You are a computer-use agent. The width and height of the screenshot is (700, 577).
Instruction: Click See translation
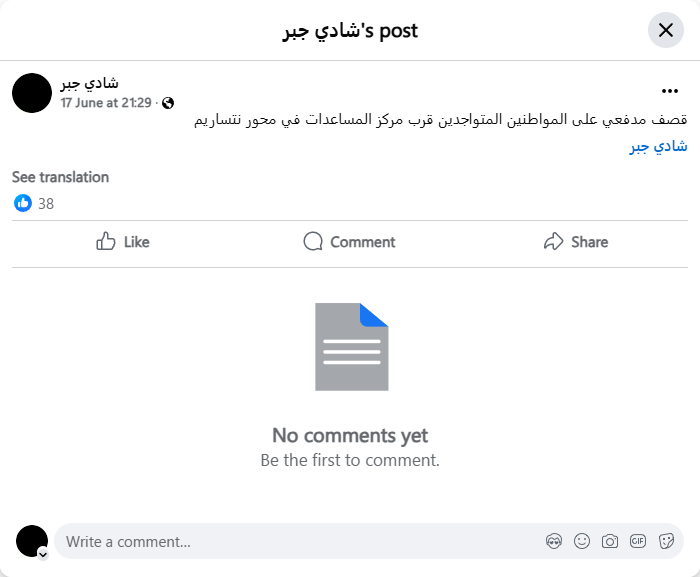(x=60, y=177)
